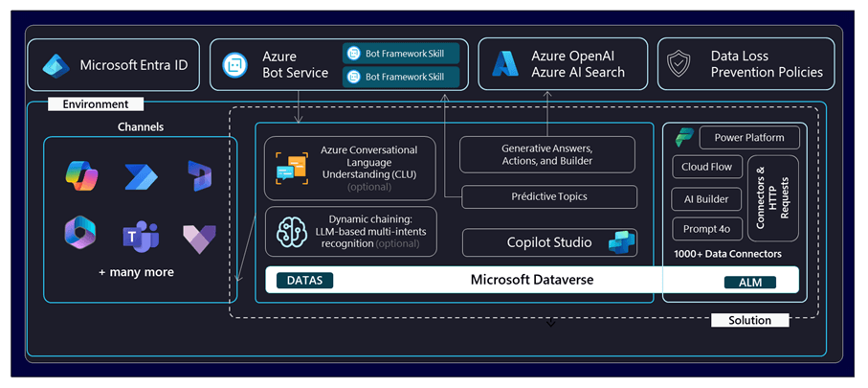Select the ALM tag
868x388 pixels.
(x=750, y=283)
